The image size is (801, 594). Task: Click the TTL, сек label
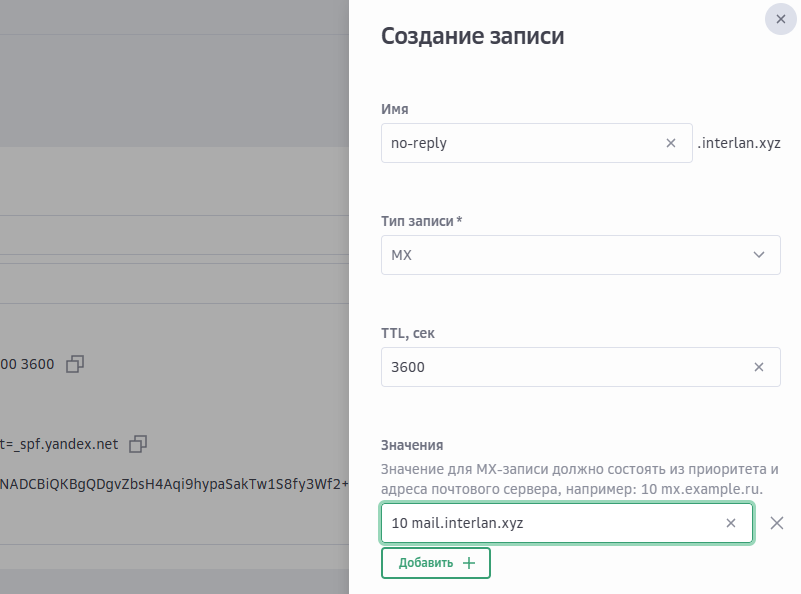pyautogui.click(x=408, y=332)
